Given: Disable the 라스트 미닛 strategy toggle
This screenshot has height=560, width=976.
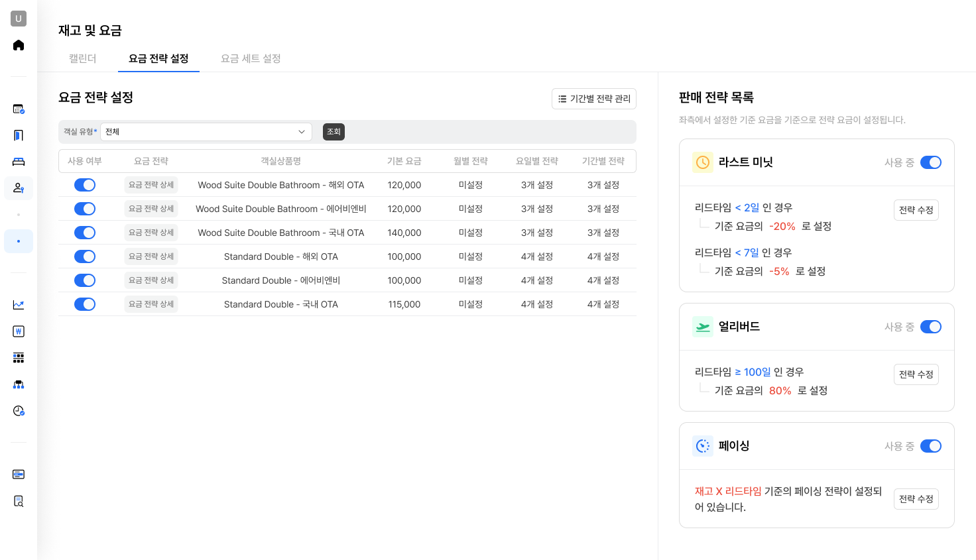Looking at the screenshot, I should pyautogui.click(x=931, y=162).
